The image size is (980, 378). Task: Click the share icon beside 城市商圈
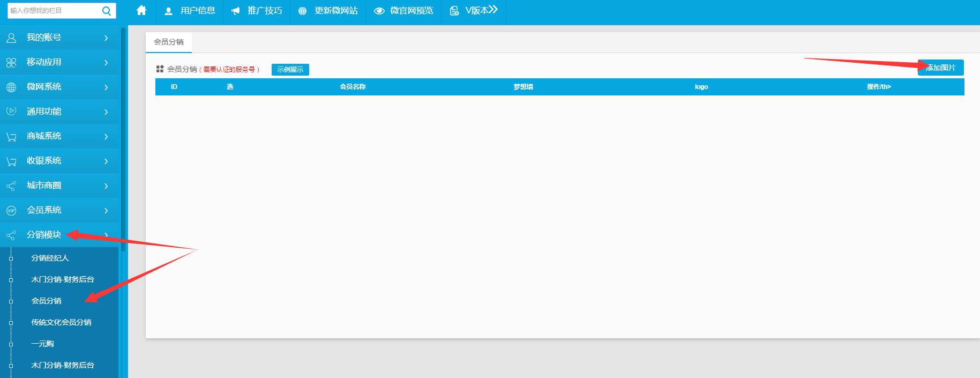click(x=11, y=186)
